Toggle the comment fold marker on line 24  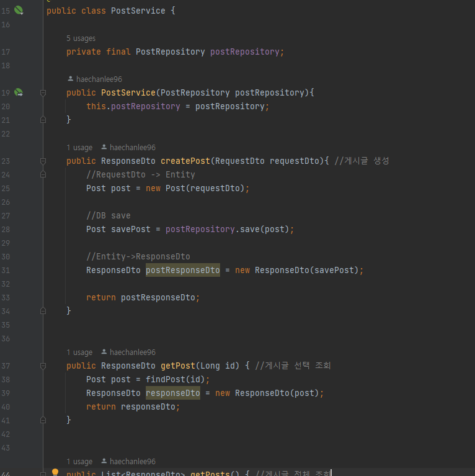pyautogui.click(x=43, y=174)
